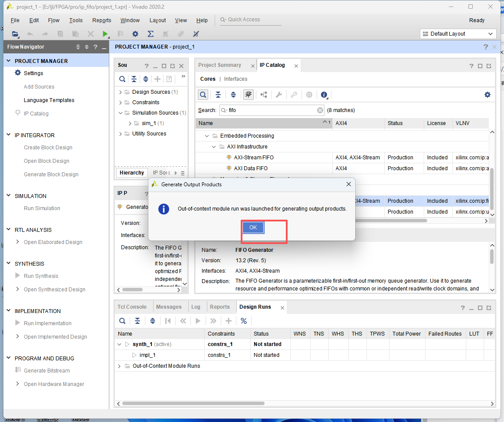The width and height of the screenshot is (504, 422).
Task: Open IP Catalog settings gear at right
Action: click(x=487, y=95)
